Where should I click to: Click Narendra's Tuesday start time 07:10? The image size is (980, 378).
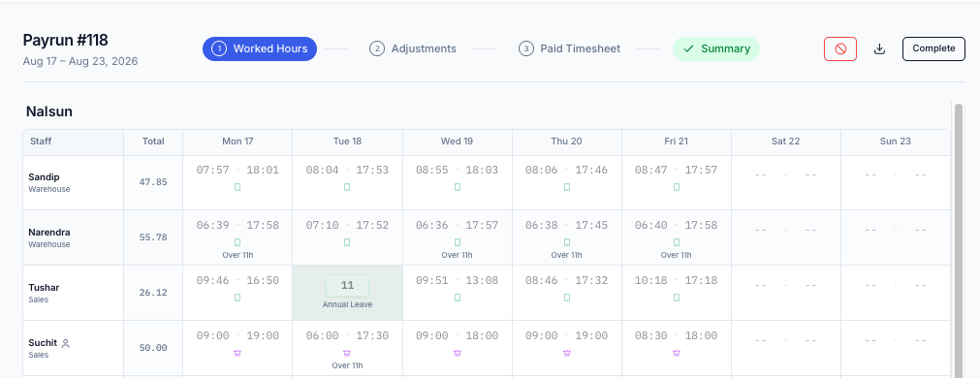322,225
